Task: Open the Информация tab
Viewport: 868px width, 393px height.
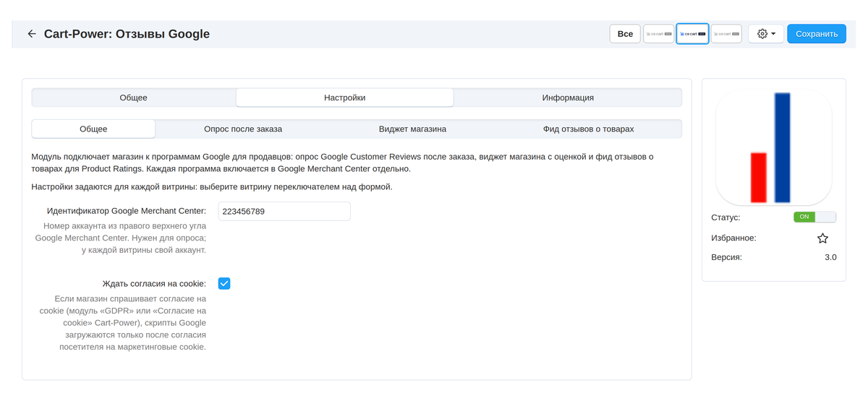Action: (568, 98)
